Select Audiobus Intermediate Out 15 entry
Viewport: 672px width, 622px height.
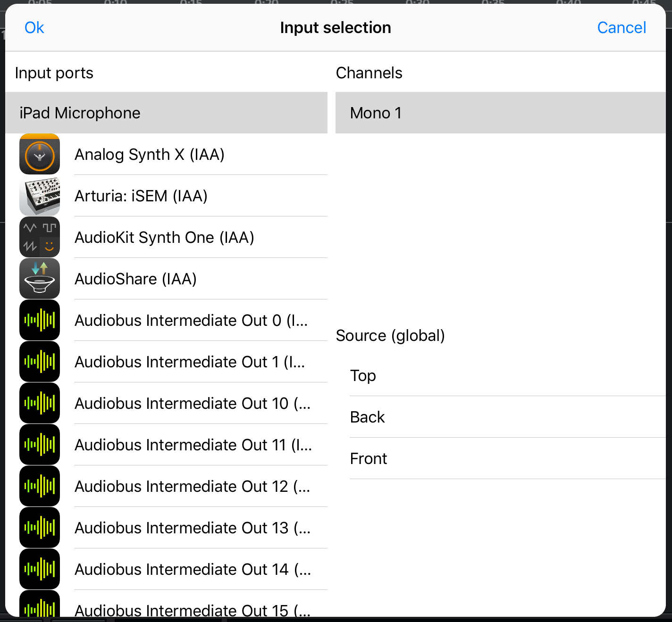click(193, 609)
